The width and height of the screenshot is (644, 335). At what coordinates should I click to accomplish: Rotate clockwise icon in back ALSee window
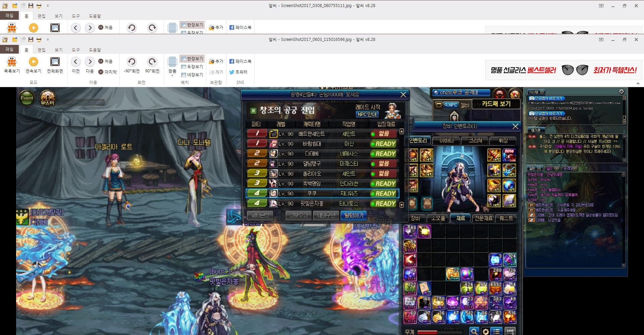[x=152, y=28]
